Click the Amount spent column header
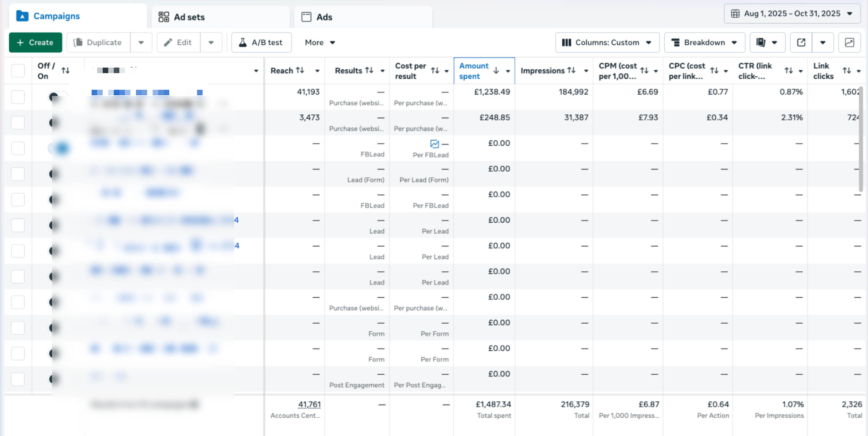 pos(484,71)
